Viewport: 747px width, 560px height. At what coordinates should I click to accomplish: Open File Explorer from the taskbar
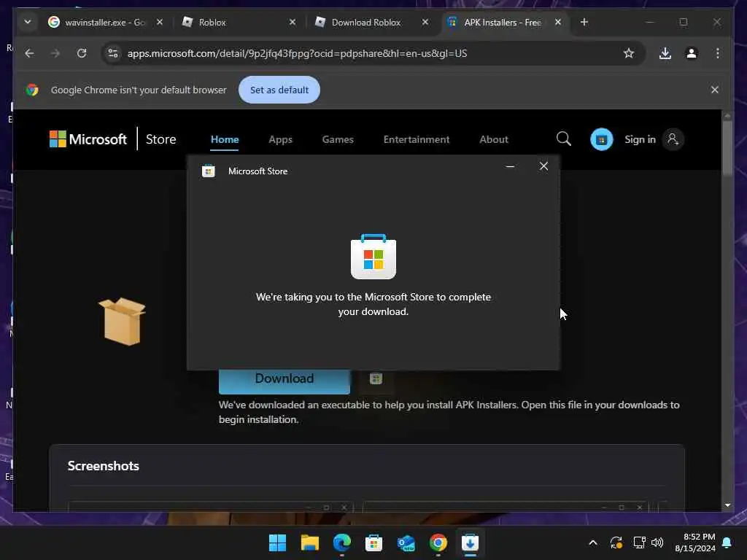(309, 542)
